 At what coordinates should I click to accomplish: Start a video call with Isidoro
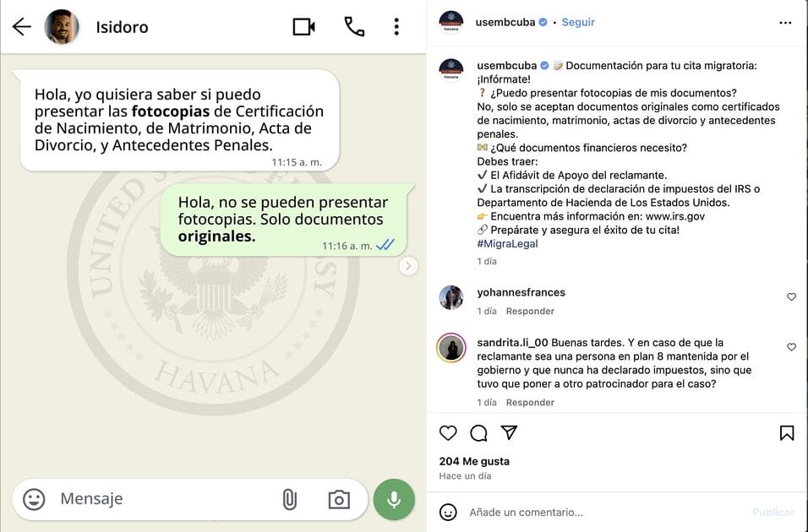[x=303, y=27]
